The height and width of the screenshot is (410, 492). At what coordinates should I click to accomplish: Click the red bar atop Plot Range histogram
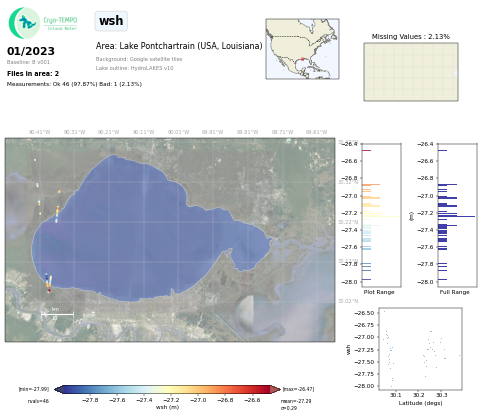click(366, 150)
